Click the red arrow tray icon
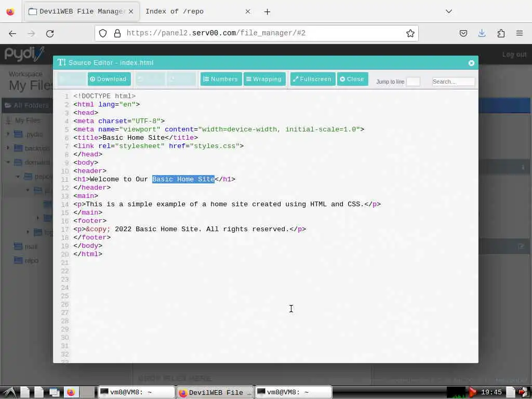Viewport: 532px width, 399px height. pos(472,393)
